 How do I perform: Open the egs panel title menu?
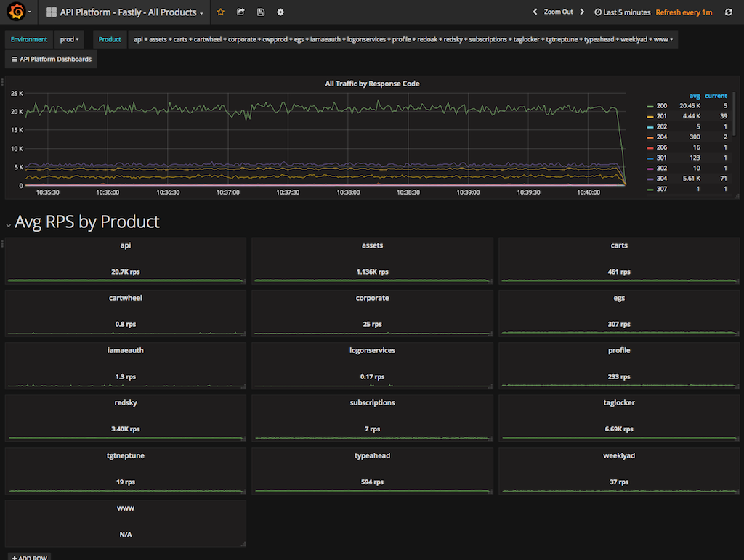click(x=619, y=299)
